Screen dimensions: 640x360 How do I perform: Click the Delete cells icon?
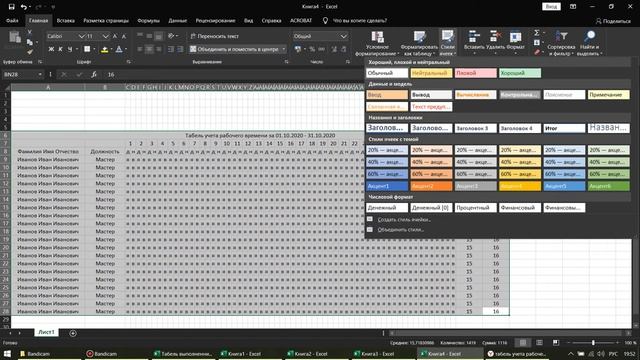495,36
